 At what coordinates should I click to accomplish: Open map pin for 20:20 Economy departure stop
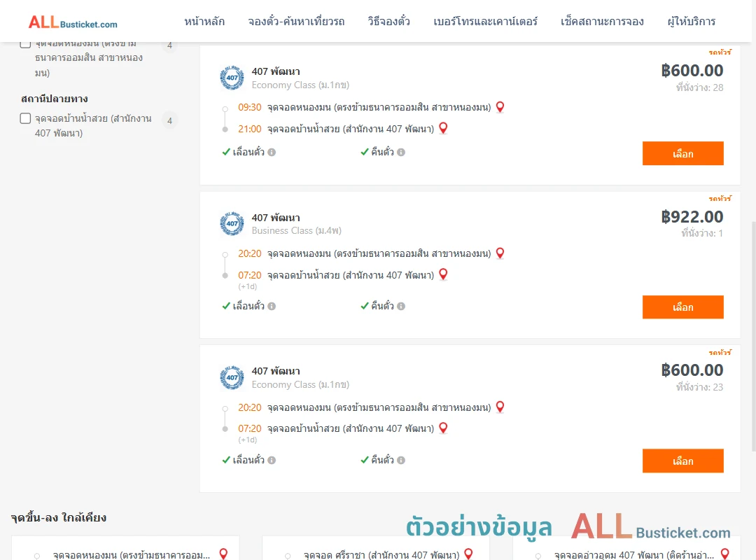(500, 407)
